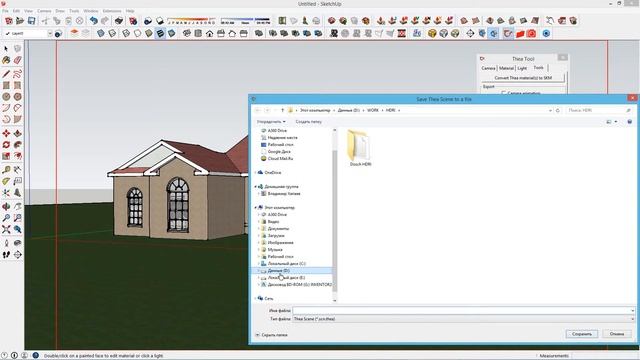Expand the OneDrive tree node
640x360 pixels.
click(x=256, y=173)
